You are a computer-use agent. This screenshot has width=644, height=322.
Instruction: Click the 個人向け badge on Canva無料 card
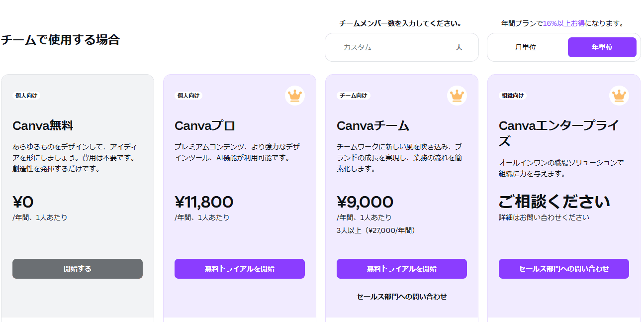pos(26,96)
